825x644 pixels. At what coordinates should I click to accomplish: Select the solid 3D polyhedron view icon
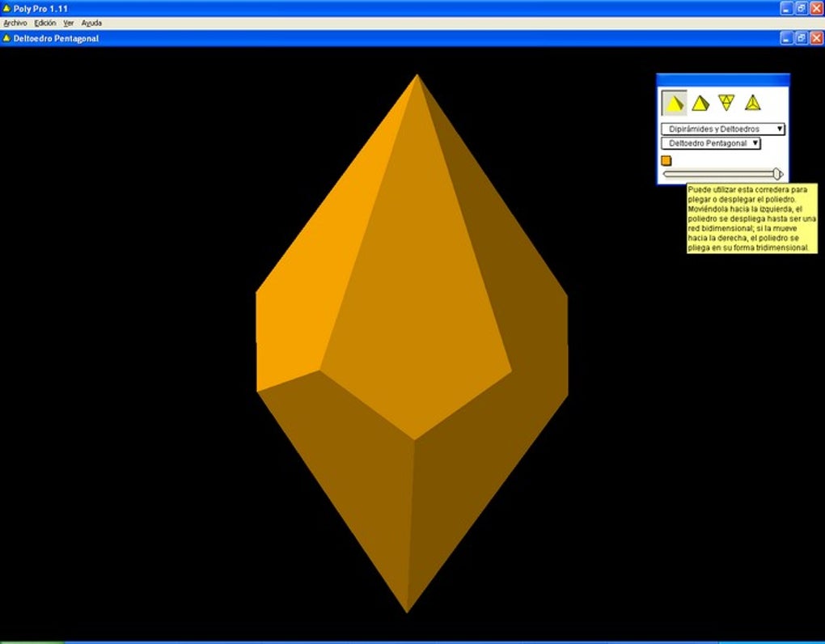[674, 103]
